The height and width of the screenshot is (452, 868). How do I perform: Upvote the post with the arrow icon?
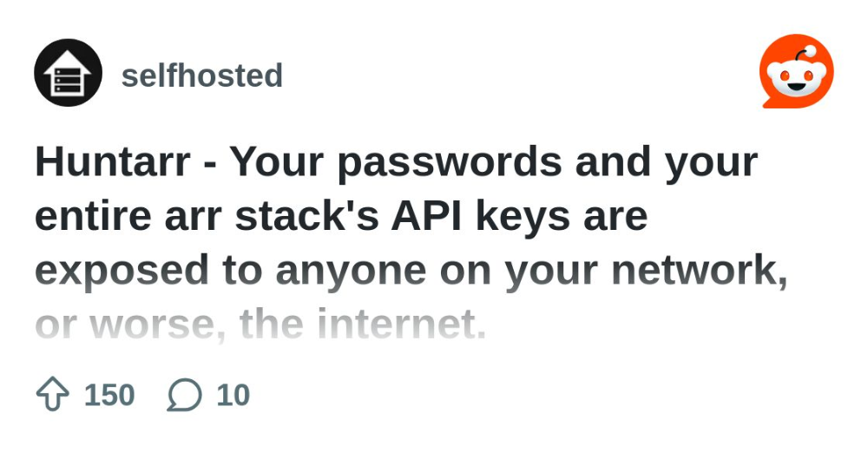pos(52,396)
